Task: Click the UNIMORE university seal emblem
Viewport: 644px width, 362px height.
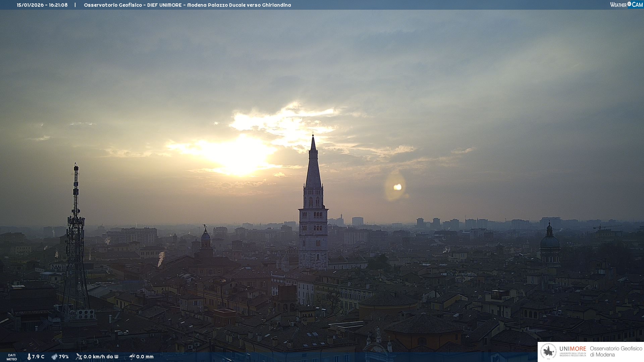Action: pyautogui.click(x=548, y=352)
